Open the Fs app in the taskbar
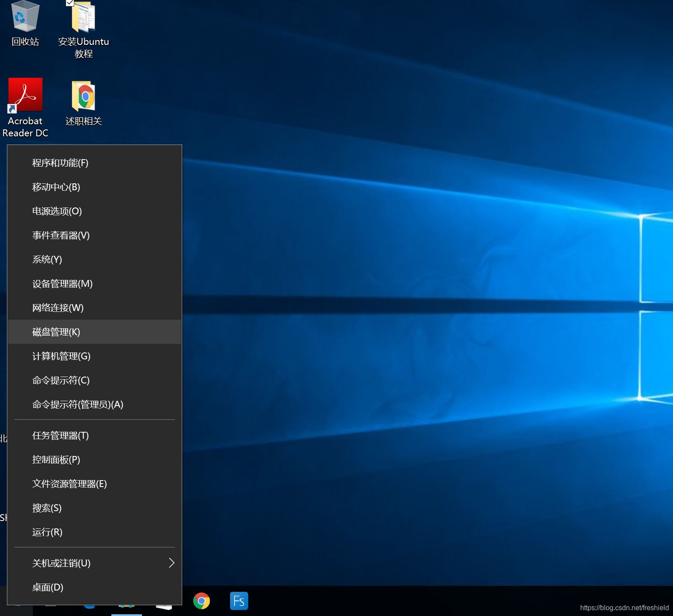673x616 pixels. pyautogui.click(x=239, y=600)
